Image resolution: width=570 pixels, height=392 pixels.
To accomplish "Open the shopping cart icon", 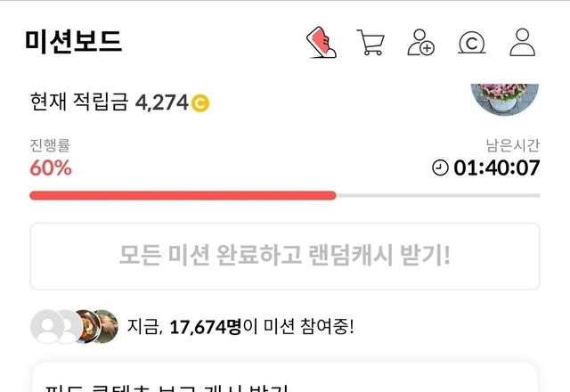I will (370, 42).
